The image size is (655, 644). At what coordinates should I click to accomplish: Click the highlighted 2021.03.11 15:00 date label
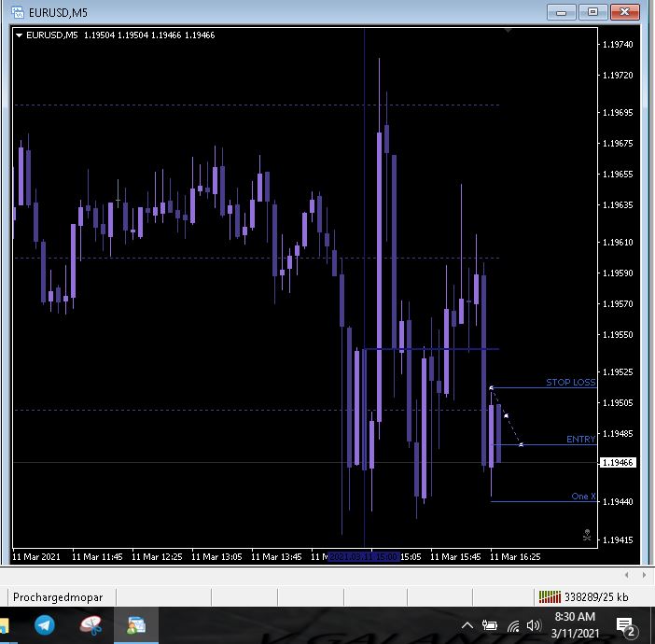[x=364, y=556]
